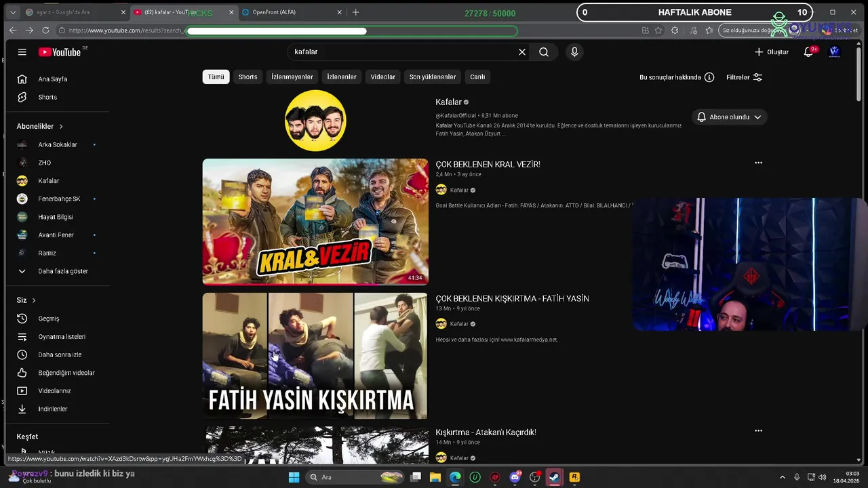This screenshot has height=488, width=868.
Task: Click the search magnifier button
Action: [544, 52]
